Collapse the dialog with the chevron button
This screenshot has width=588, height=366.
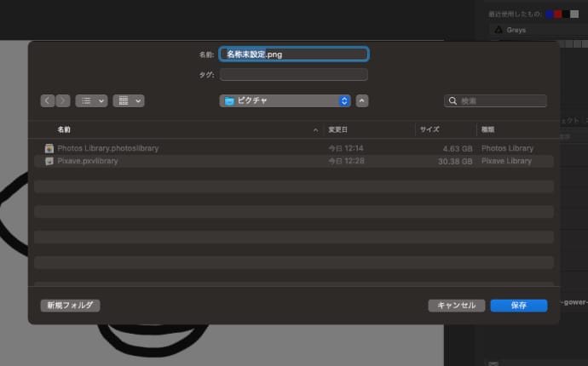pyautogui.click(x=362, y=100)
